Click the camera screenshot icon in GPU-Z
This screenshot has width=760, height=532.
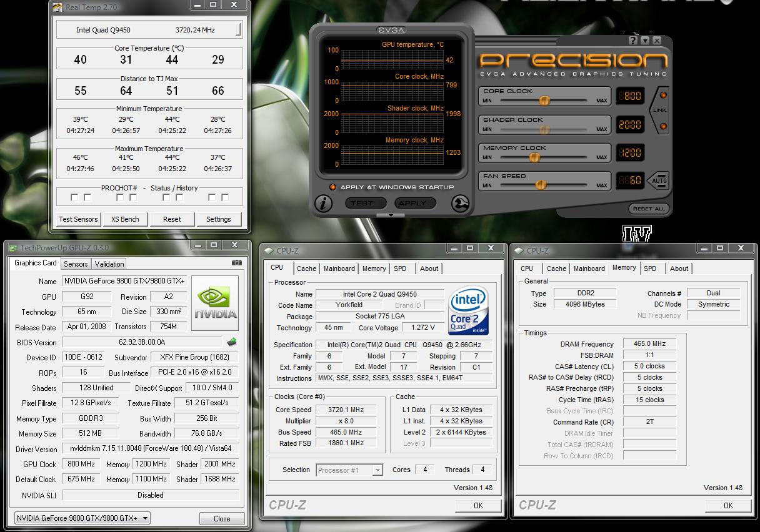(x=236, y=263)
